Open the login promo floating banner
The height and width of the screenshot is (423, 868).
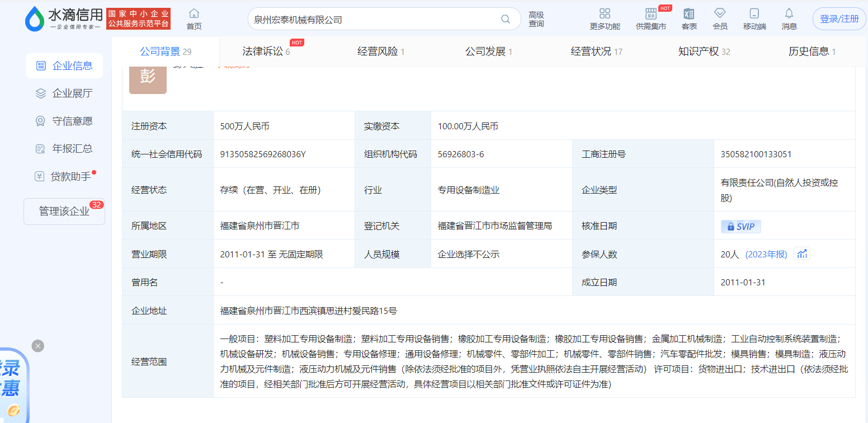[13, 386]
